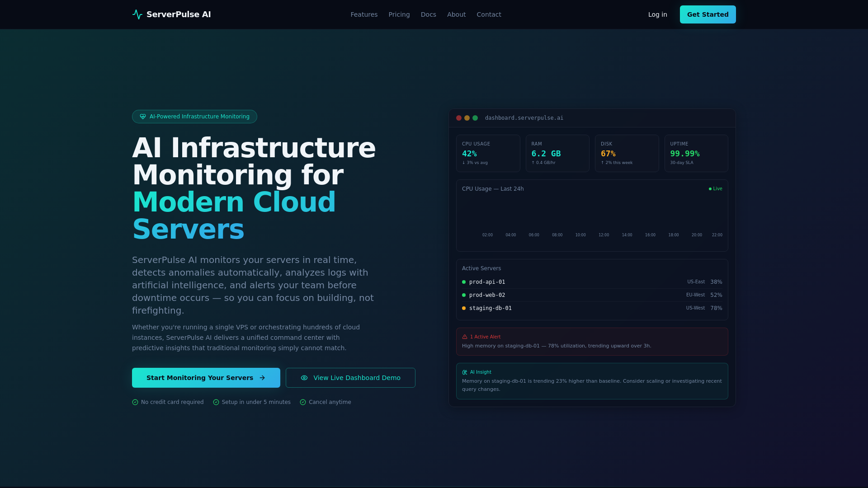Click the green status dot for prod-web-02
Screen dimensions: 868x488
pos(464,295)
